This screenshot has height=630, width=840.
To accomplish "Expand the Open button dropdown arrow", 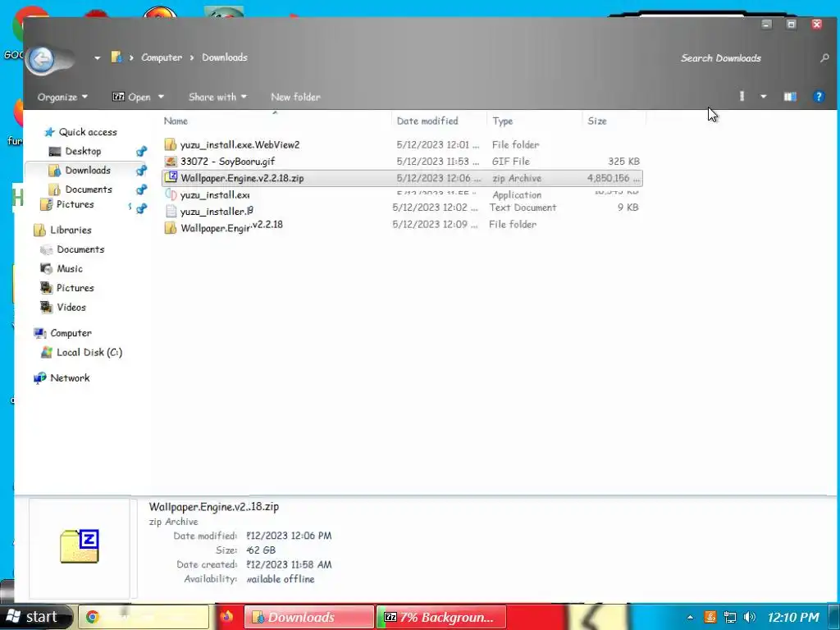I will [x=161, y=97].
